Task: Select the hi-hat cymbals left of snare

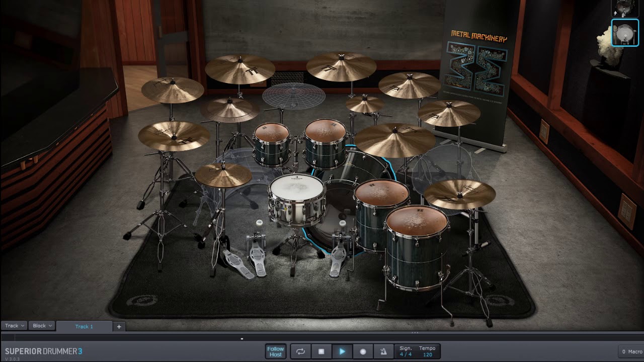Action: (x=223, y=175)
